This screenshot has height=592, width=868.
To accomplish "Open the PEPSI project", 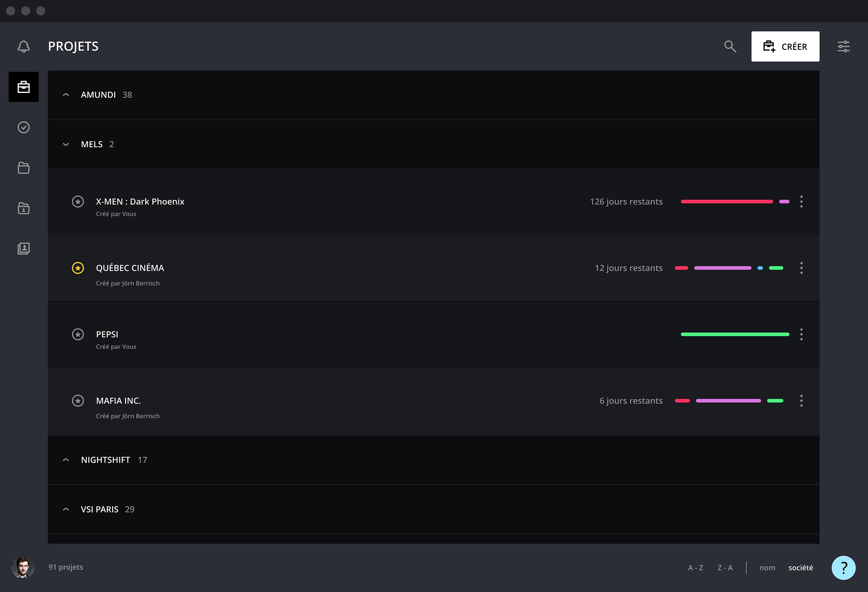I will pyautogui.click(x=107, y=335).
